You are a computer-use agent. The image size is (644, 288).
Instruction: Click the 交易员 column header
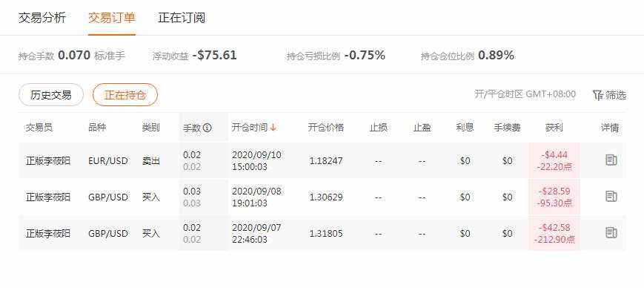click(x=39, y=127)
